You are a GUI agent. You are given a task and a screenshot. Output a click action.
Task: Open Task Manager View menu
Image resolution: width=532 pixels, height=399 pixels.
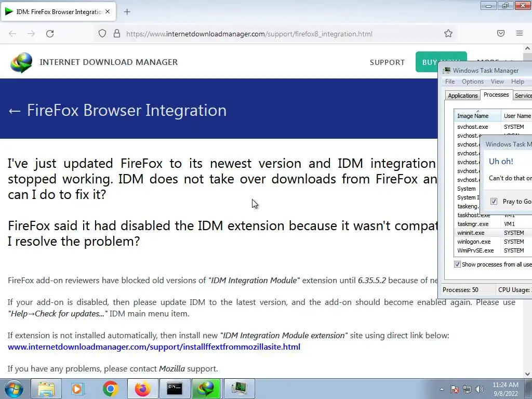pyautogui.click(x=497, y=82)
